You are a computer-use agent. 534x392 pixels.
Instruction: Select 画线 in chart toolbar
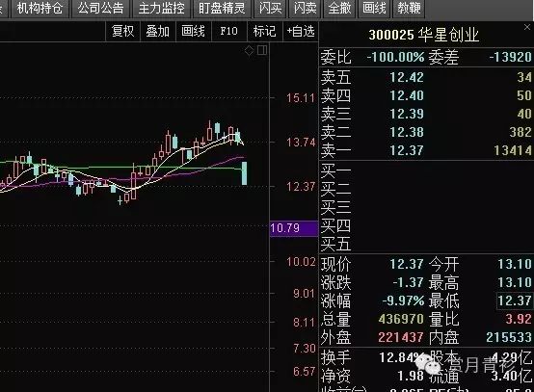click(x=194, y=32)
